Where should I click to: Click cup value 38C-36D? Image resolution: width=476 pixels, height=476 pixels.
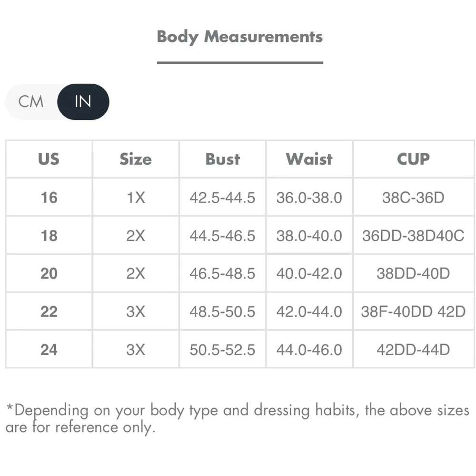point(413,197)
